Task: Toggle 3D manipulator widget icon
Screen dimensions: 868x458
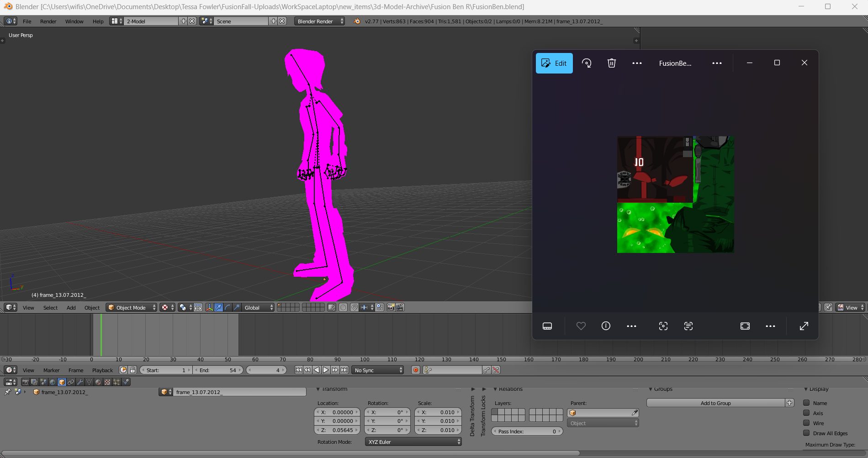Action: tap(209, 307)
